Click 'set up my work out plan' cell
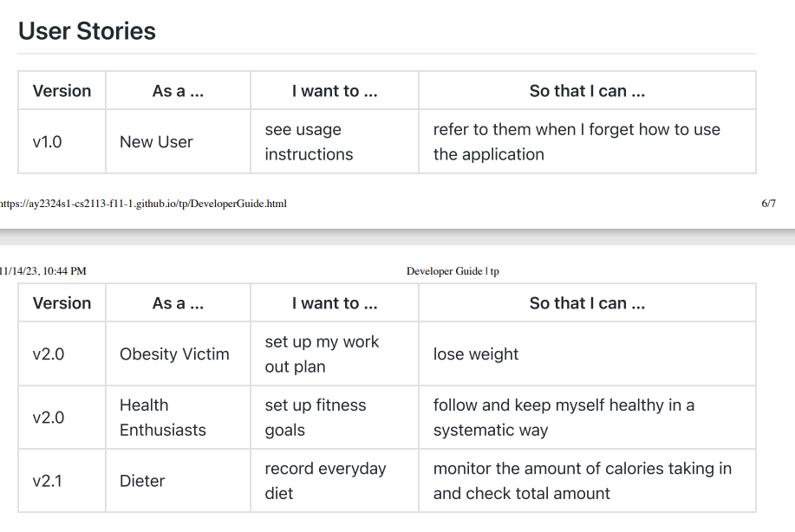Image resolution: width=795 pixels, height=532 pixels. tap(322, 354)
